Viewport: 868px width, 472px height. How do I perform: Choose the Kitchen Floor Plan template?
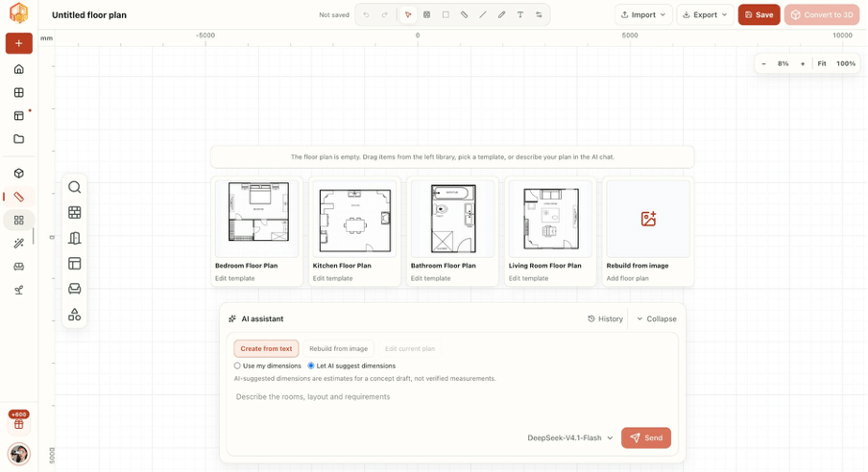355,231
